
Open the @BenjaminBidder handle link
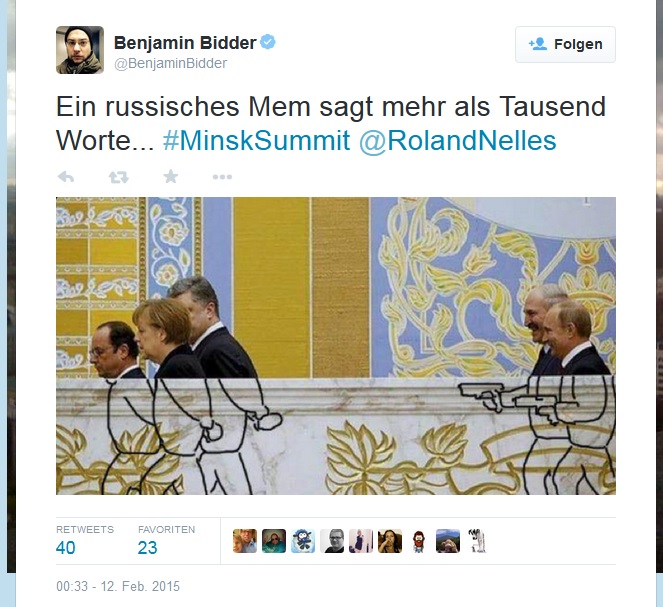[x=171, y=63]
